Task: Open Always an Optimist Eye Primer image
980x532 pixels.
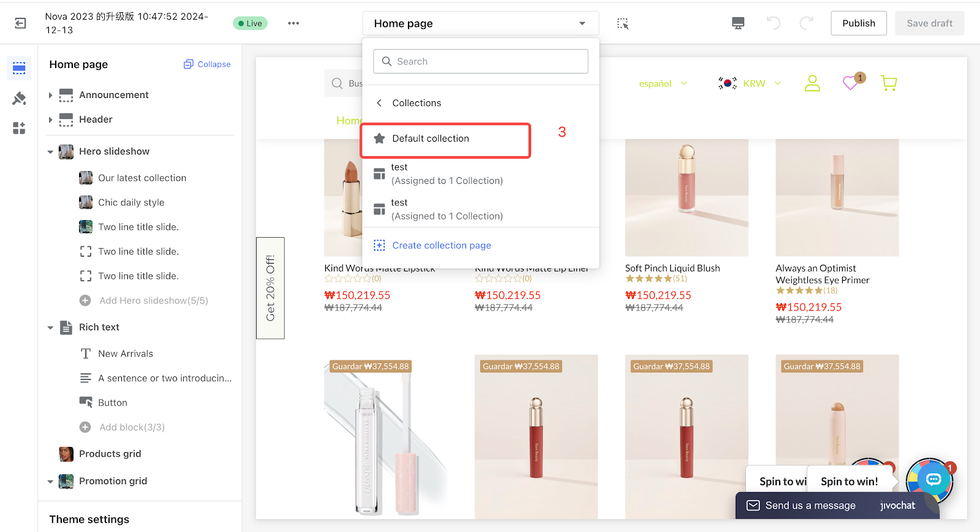Action: [837, 197]
